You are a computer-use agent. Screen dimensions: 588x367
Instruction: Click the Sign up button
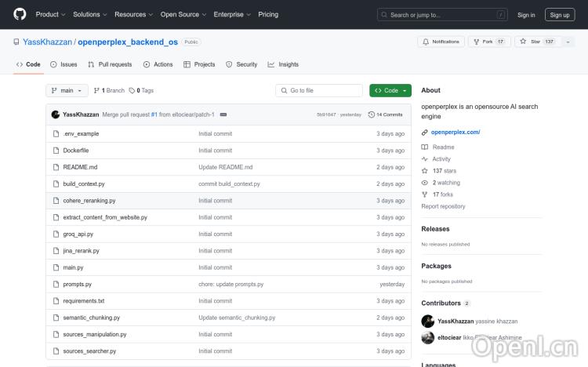(x=560, y=15)
